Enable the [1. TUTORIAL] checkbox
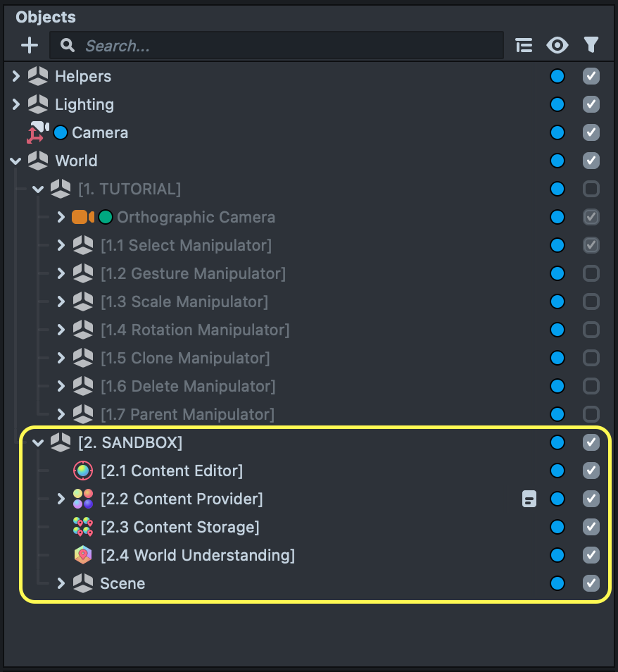 point(591,189)
